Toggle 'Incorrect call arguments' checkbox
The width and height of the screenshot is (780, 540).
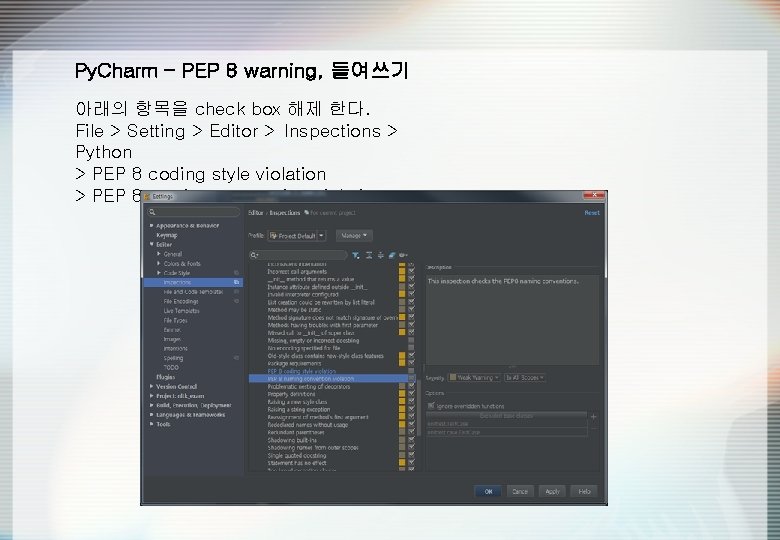[411, 271]
